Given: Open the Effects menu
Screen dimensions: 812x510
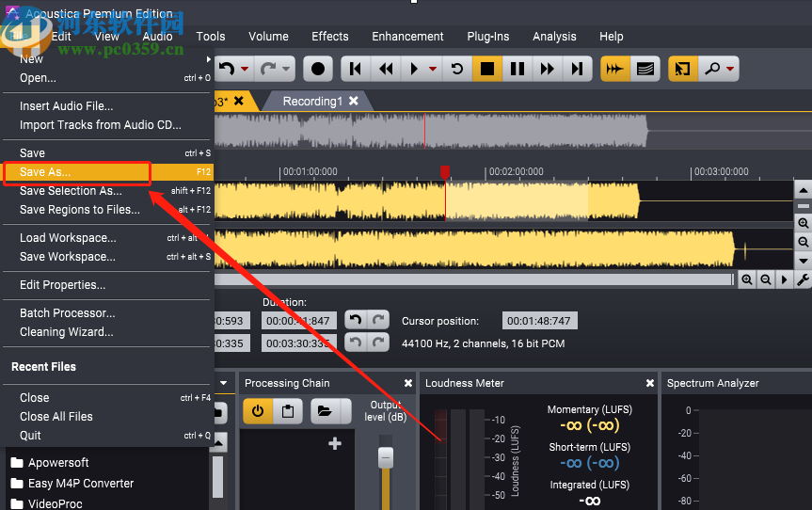Looking at the screenshot, I should [x=330, y=37].
